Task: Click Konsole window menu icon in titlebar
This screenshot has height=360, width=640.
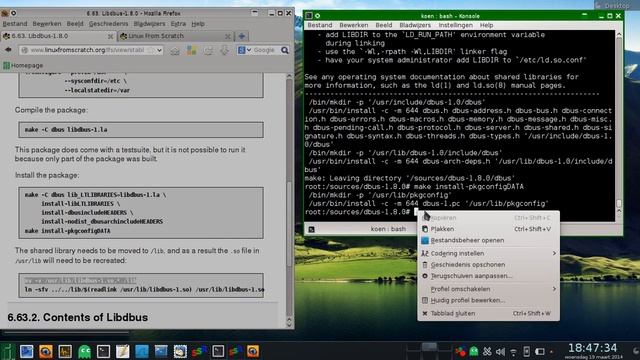Action: tap(309, 16)
